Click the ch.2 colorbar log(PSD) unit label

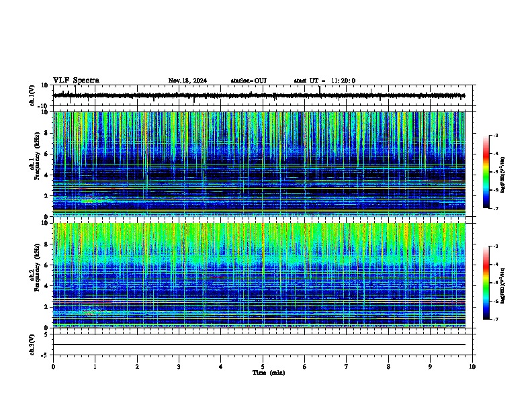502,285
